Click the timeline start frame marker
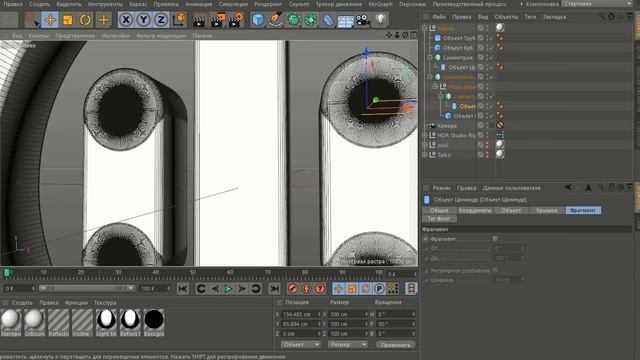640x360 pixels. [7, 272]
